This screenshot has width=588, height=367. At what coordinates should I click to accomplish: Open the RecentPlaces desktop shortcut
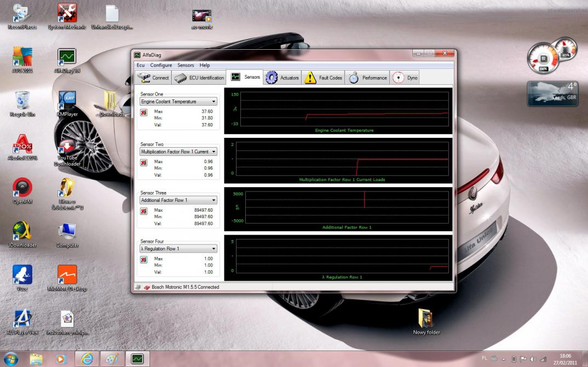(22, 16)
